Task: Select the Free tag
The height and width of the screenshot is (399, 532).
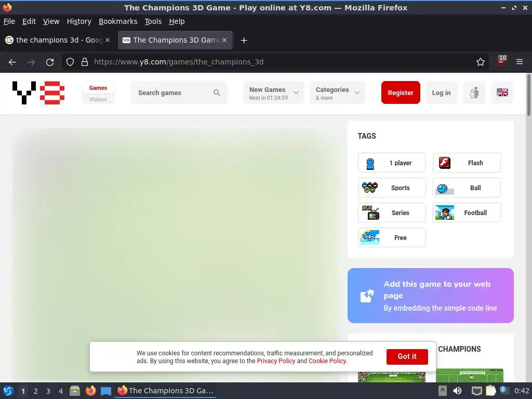Action: click(392, 237)
